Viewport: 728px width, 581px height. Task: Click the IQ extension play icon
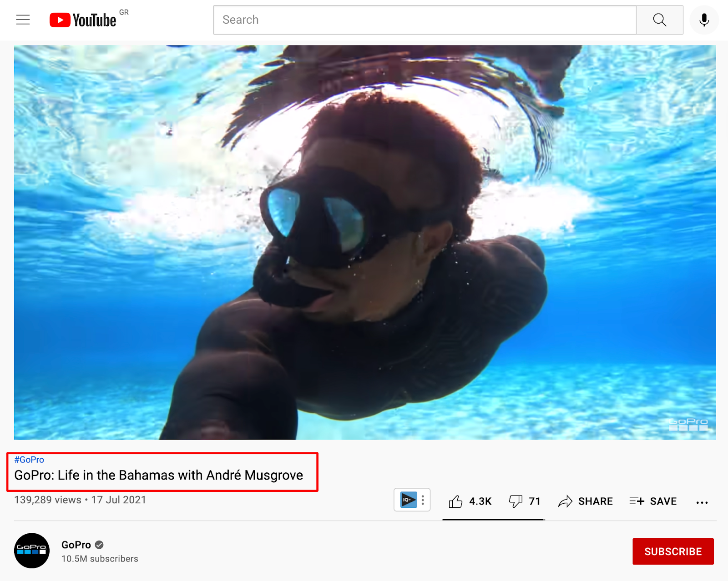tap(409, 500)
